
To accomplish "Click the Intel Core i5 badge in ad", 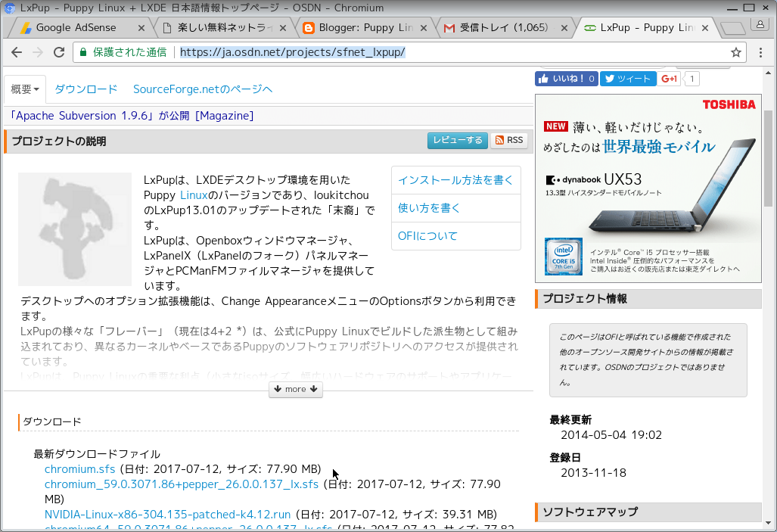I will click(564, 257).
